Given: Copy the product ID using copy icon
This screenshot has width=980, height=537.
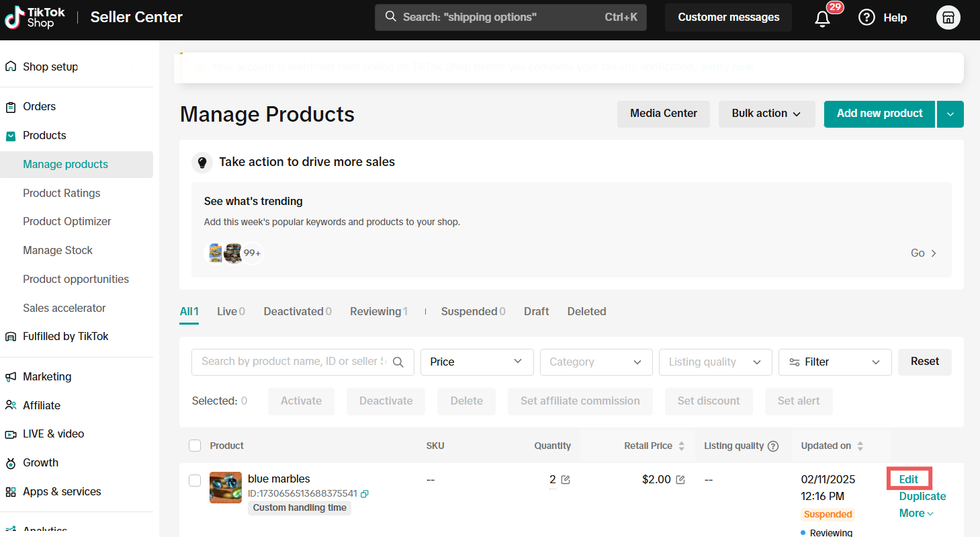Looking at the screenshot, I should pyautogui.click(x=365, y=494).
